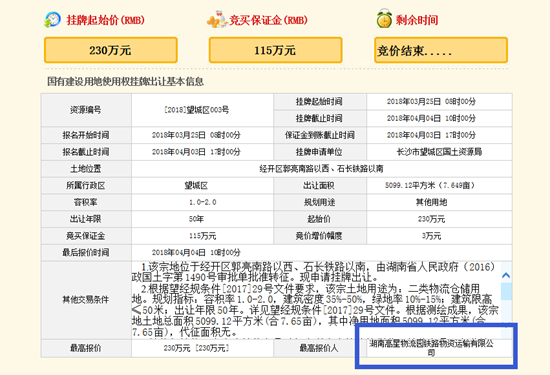This screenshot has width=550, height=375.
Task: Click the 其他交易条件 description text area
Action: click(x=316, y=300)
